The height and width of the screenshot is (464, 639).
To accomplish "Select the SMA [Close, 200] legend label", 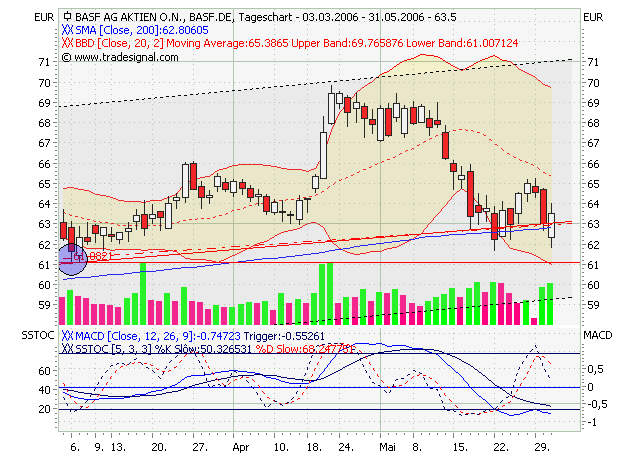I will 130,31.
